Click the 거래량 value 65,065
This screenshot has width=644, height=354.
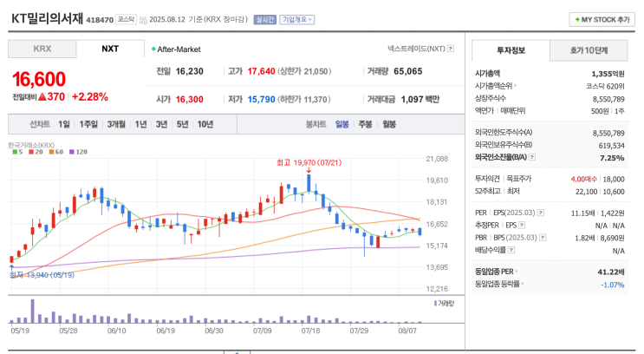pyautogui.click(x=408, y=71)
